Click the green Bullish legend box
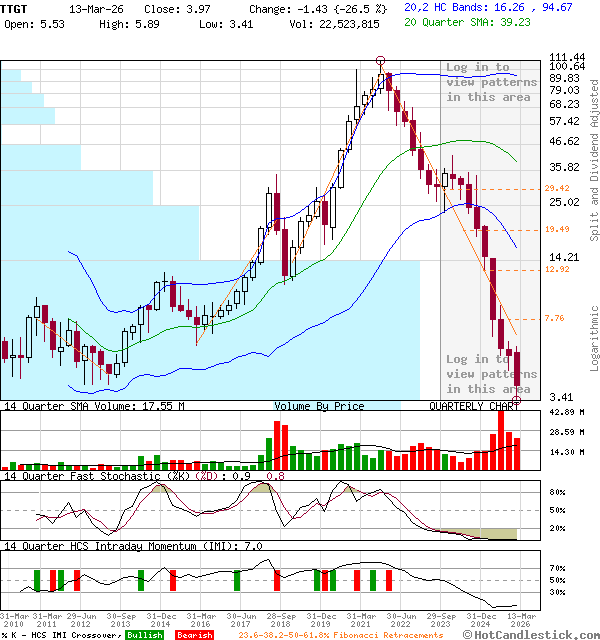 click(x=144, y=635)
